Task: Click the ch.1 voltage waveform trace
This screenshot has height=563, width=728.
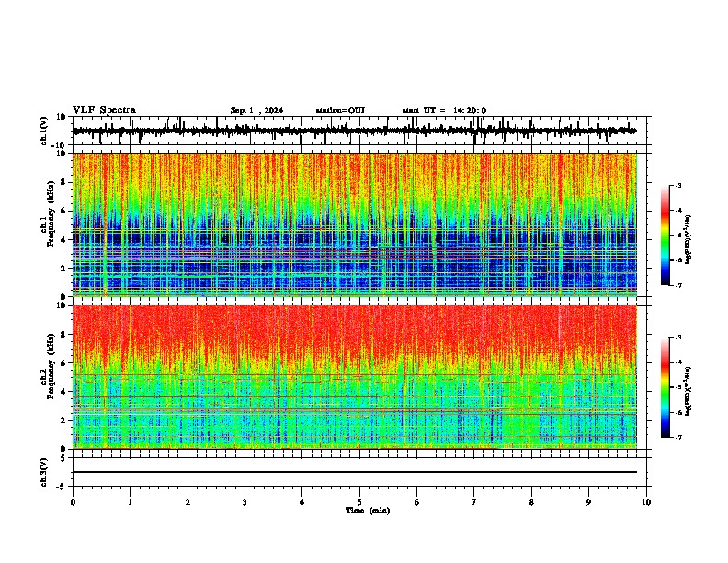Action: click(x=354, y=131)
